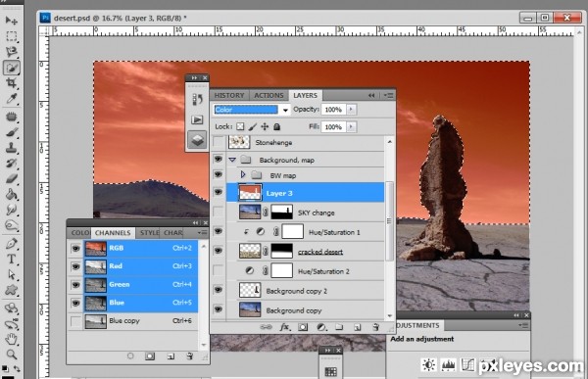Select the Crop tool

point(11,83)
